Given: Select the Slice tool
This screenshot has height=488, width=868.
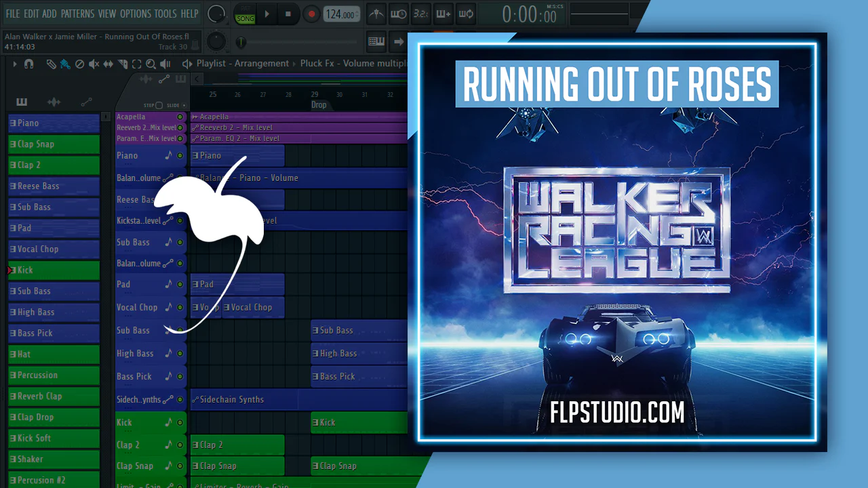Looking at the screenshot, I should coord(123,64).
